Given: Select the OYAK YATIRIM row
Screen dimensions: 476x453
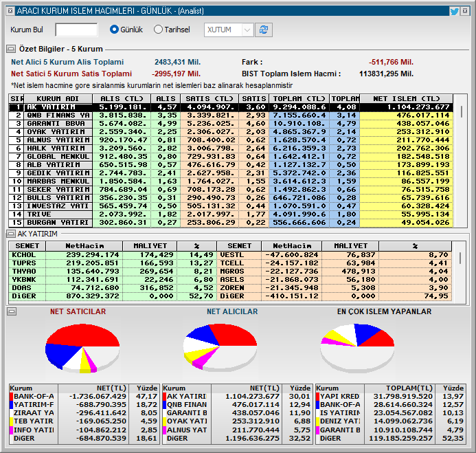Looking at the screenshot, I should [x=231, y=132].
